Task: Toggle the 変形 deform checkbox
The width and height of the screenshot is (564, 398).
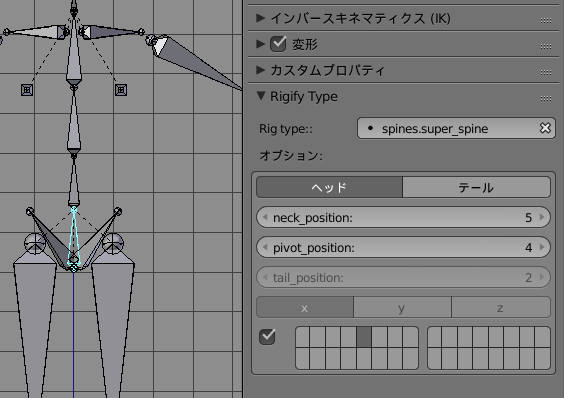Action: (278, 44)
